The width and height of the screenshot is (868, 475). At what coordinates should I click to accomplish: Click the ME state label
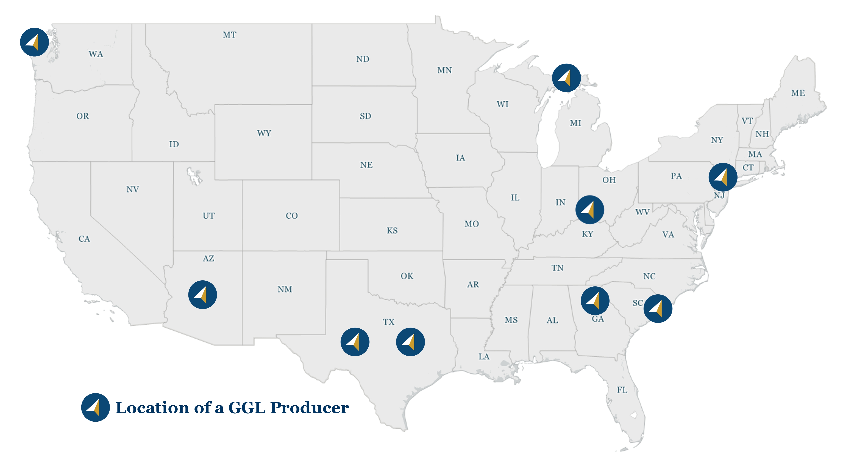pyautogui.click(x=798, y=93)
